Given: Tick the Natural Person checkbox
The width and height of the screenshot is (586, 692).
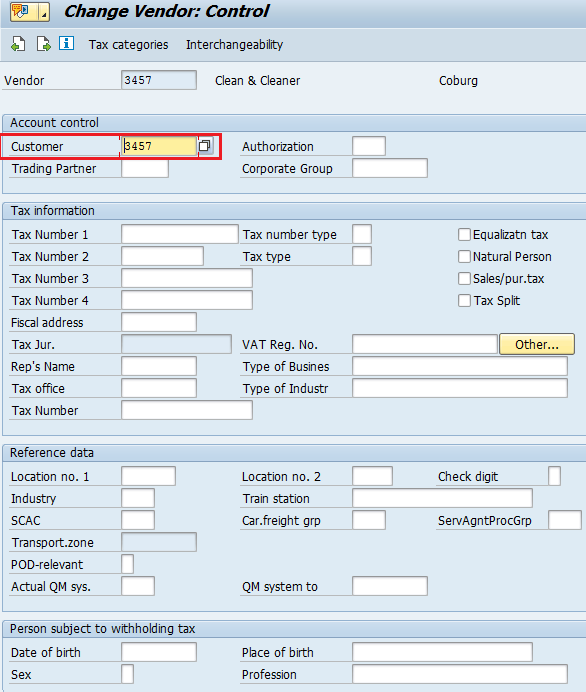Looking at the screenshot, I should [x=464, y=256].
